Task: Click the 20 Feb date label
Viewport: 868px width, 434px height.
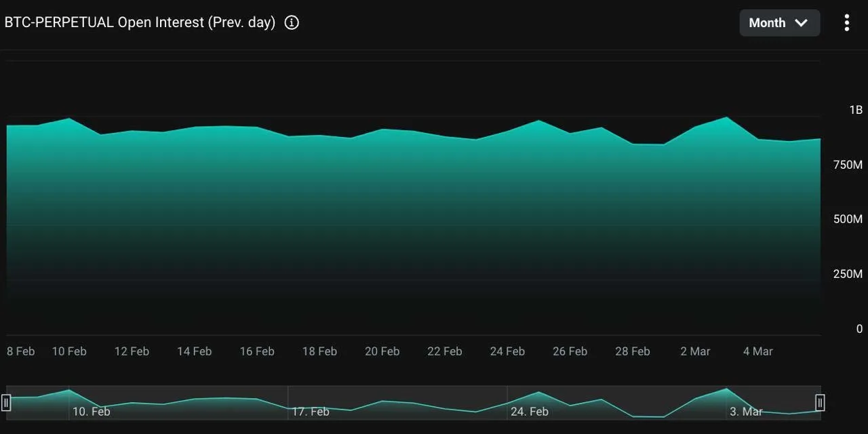Action: (x=382, y=351)
